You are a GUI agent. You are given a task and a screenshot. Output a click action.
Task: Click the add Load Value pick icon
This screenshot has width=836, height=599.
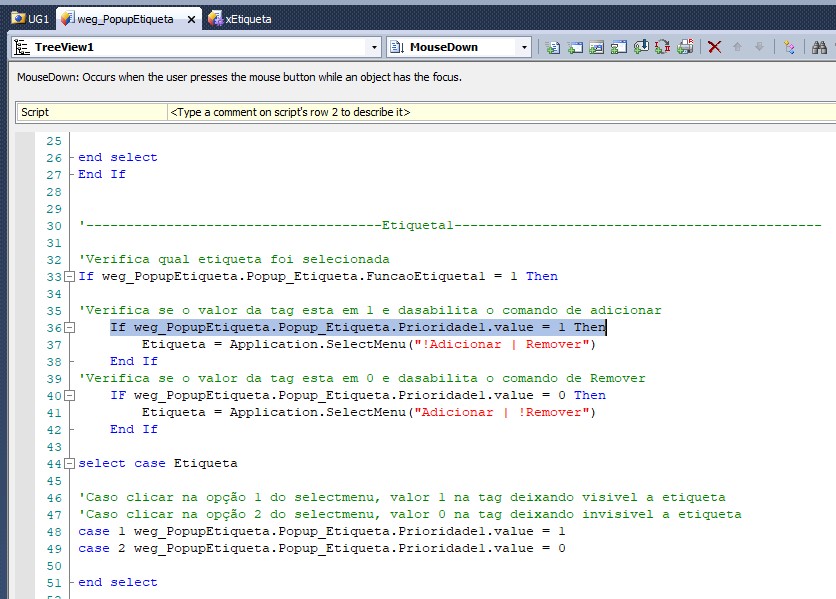pyautogui.click(x=642, y=47)
